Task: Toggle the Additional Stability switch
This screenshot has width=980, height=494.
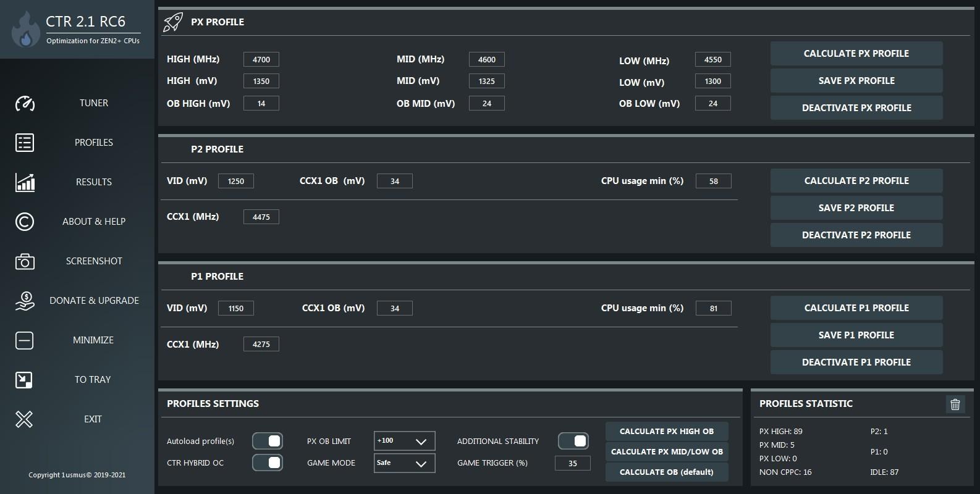Action: tap(573, 441)
